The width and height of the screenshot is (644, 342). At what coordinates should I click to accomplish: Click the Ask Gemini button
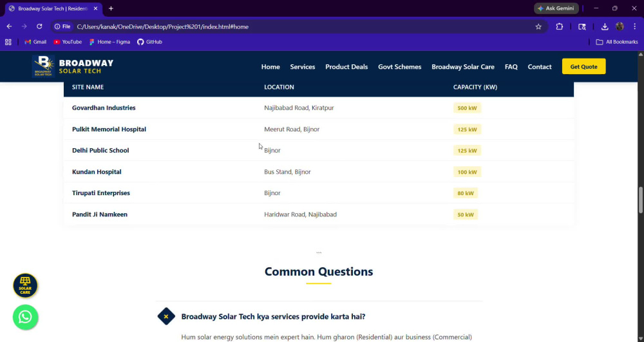[x=556, y=8]
